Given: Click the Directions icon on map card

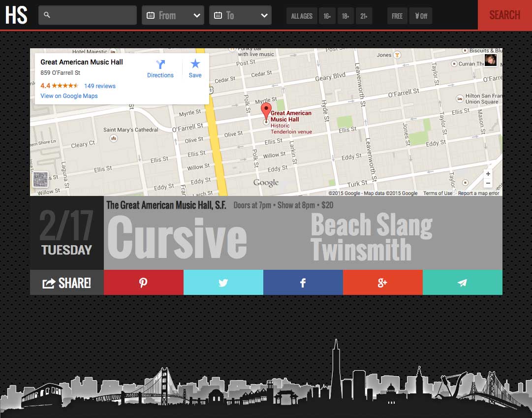Looking at the screenshot, I should [x=160, y=64].
